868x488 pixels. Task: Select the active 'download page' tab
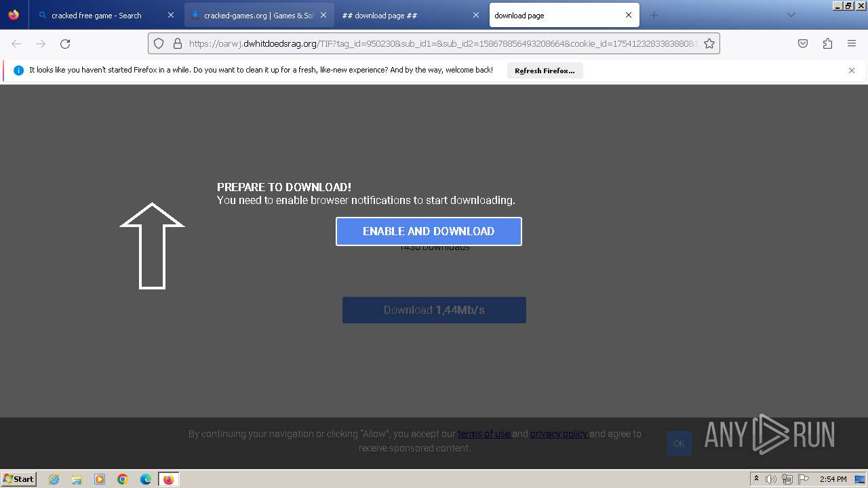(x=564, y=15)
